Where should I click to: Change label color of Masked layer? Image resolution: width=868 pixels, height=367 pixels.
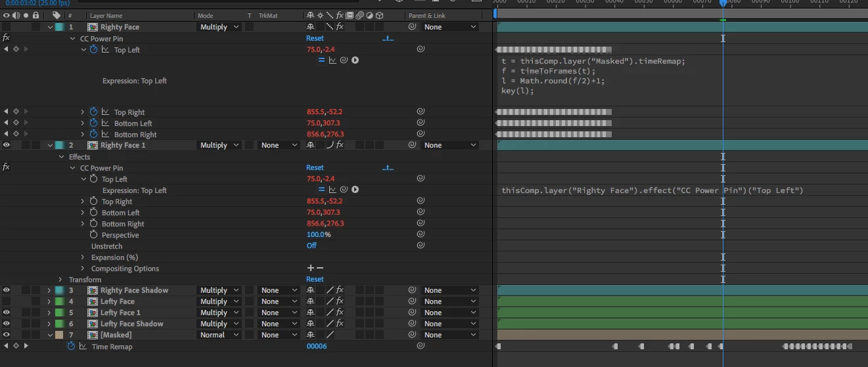tap(60, 335)
